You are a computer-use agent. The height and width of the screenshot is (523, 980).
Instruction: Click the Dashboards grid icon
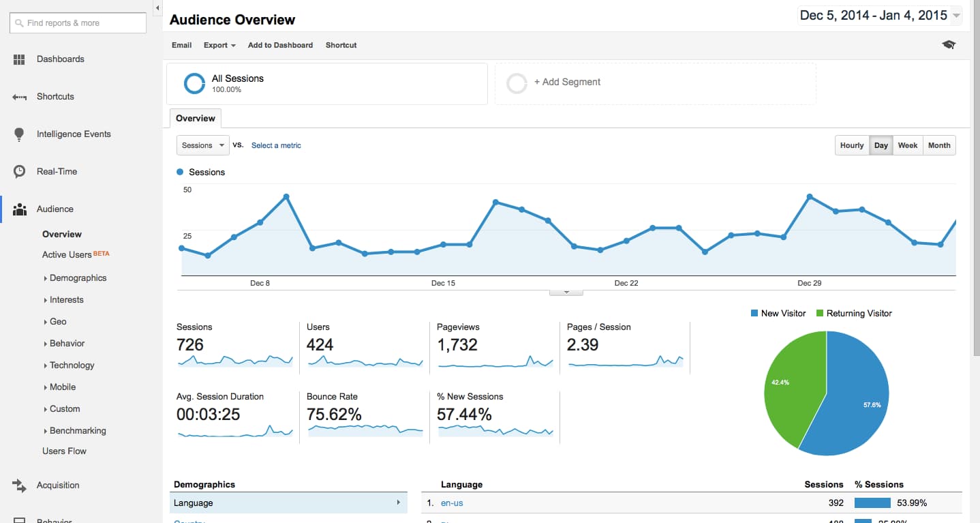tap(19, 59)
